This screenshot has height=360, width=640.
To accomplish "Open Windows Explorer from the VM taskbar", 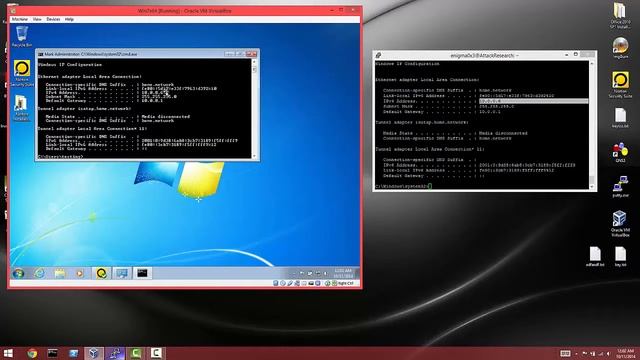I will point(60,273).
